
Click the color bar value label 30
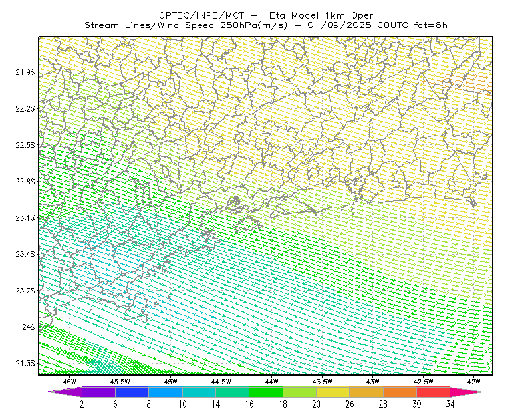(x=417, y=404)
